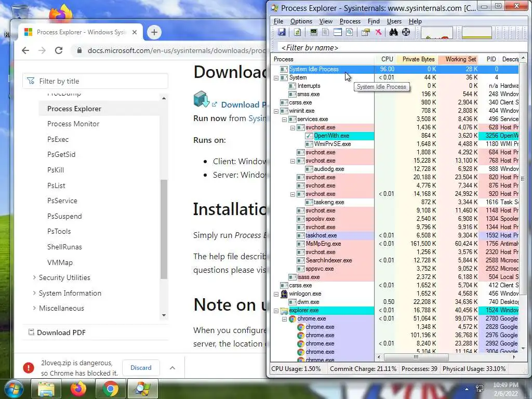The image size is (532, 399).
Task: Collapse the explorer.exe tree node
Action: click(x=276, y=311)
